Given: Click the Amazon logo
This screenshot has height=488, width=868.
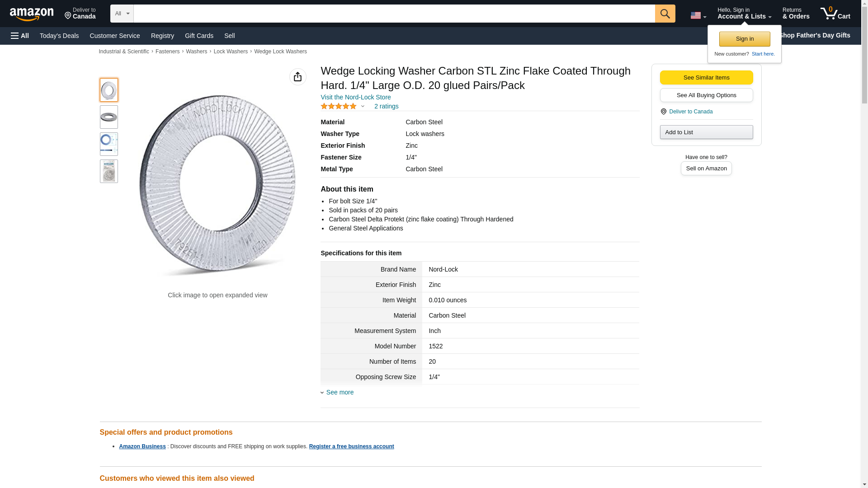Looking at the screenshot, I should click(32, 14).
